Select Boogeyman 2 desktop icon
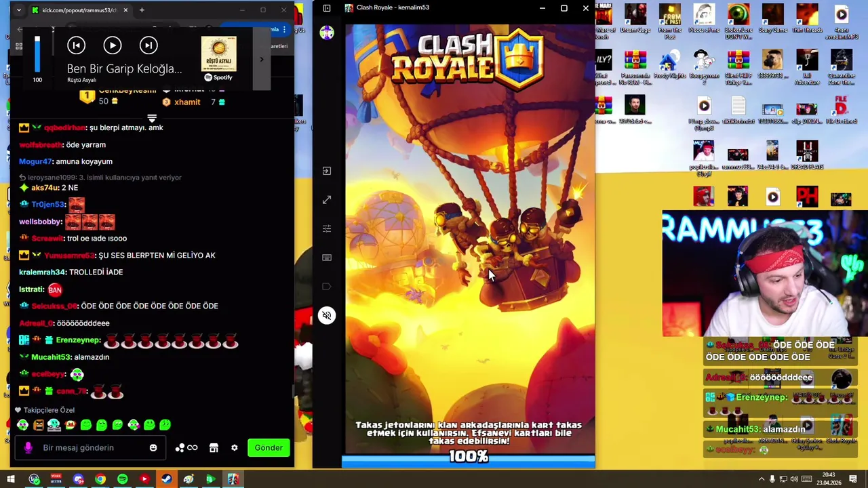Screen dimensions: 868x488 pos(704,68)
